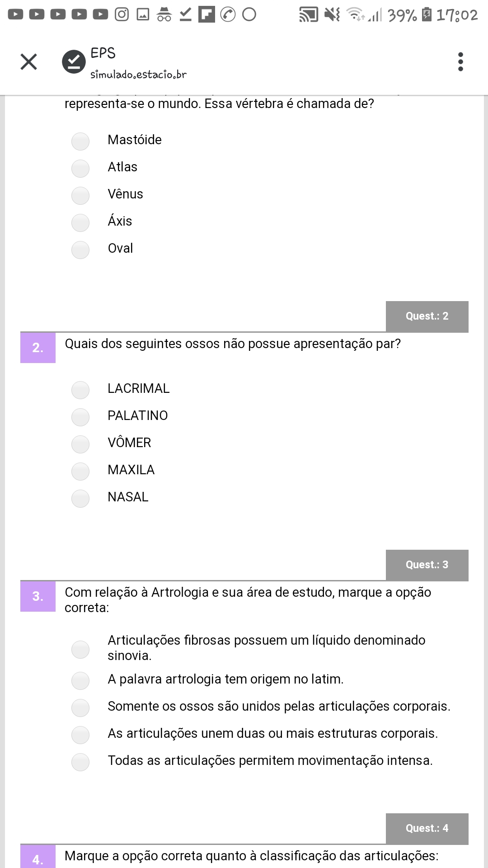Tap the Flipboard notification icon

(206, 15)
